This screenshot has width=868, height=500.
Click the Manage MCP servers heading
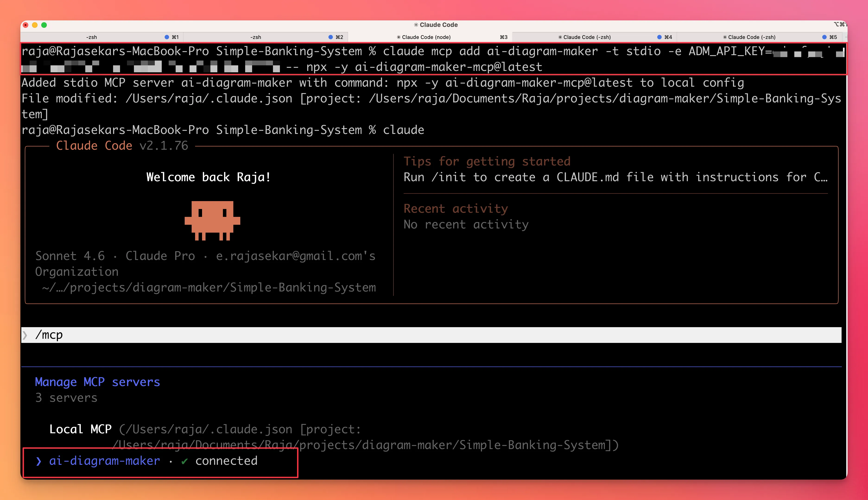click(x=98, y=382)
